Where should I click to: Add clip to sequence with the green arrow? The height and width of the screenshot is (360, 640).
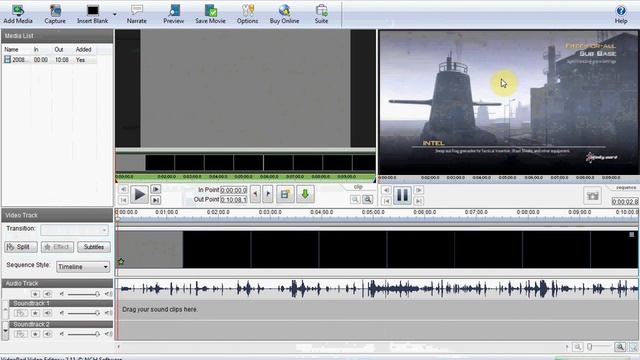click(x=305, y=194)
